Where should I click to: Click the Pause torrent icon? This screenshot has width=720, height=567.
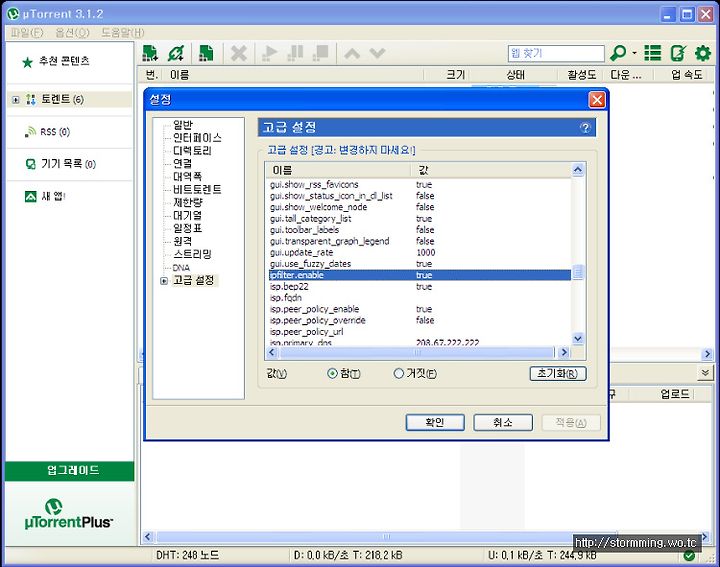point(295,53)
